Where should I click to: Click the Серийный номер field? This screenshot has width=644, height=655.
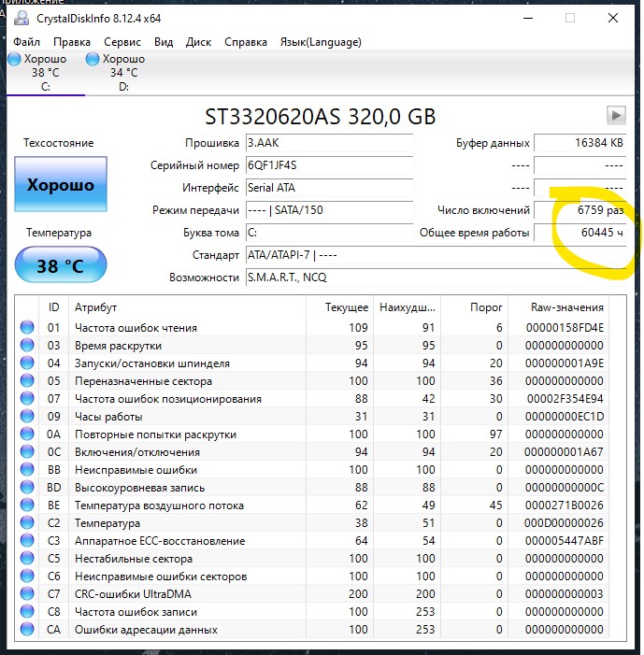329,165
